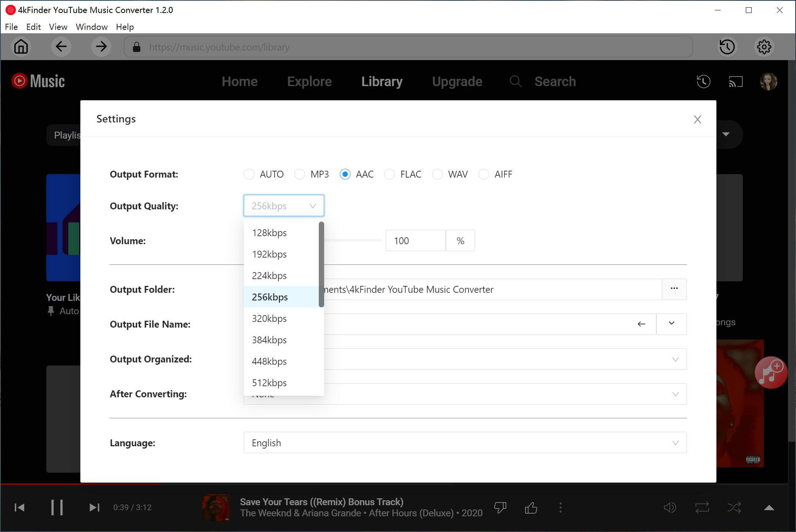Pause the currently playing song
This screenshot has height=532, width=796.
tap(57, 508)
